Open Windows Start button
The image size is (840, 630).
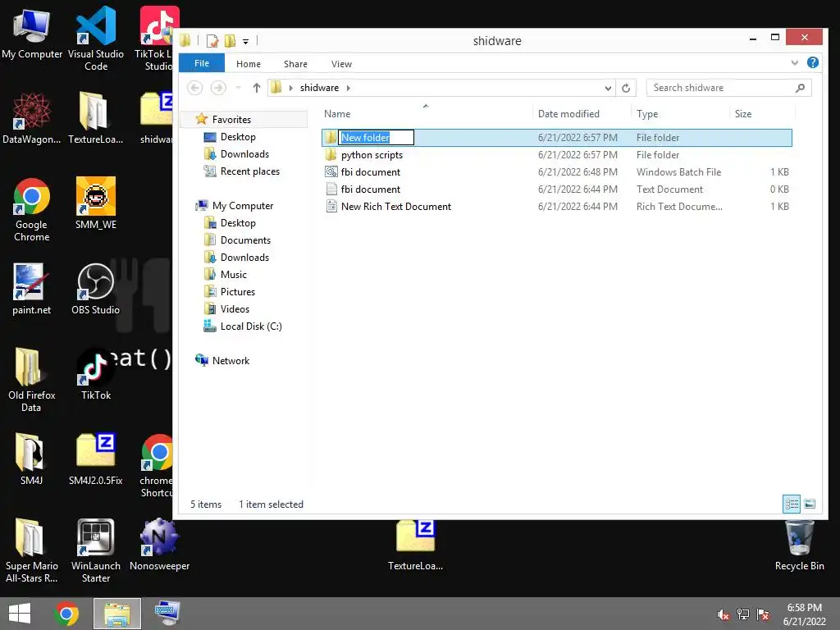coord(20,614)
